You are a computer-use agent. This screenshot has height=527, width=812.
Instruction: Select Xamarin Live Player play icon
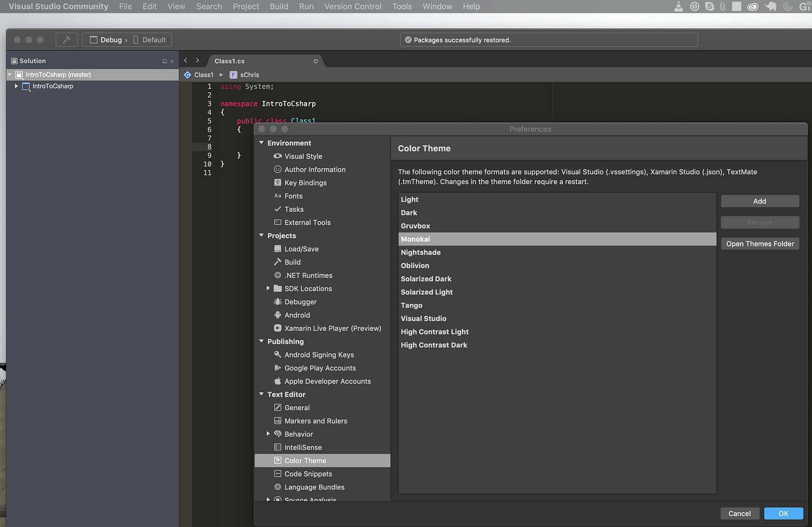(278, 328)
